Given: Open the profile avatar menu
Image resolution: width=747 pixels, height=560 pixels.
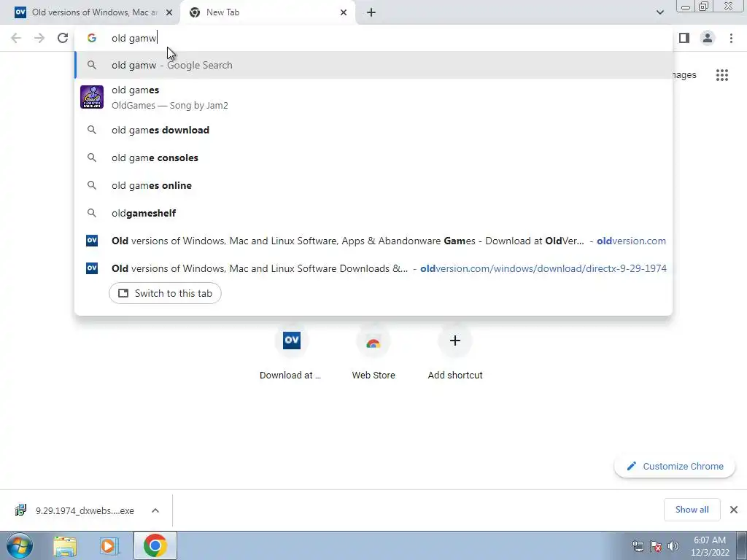Looking at the screenshot, I should (708, 38).
